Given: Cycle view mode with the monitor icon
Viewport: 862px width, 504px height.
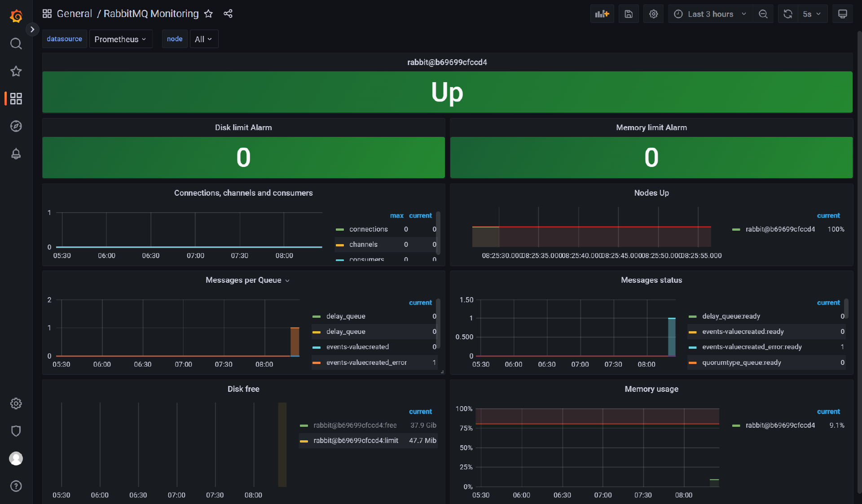Looking at the screenshot, I should (x=842, y=14).
